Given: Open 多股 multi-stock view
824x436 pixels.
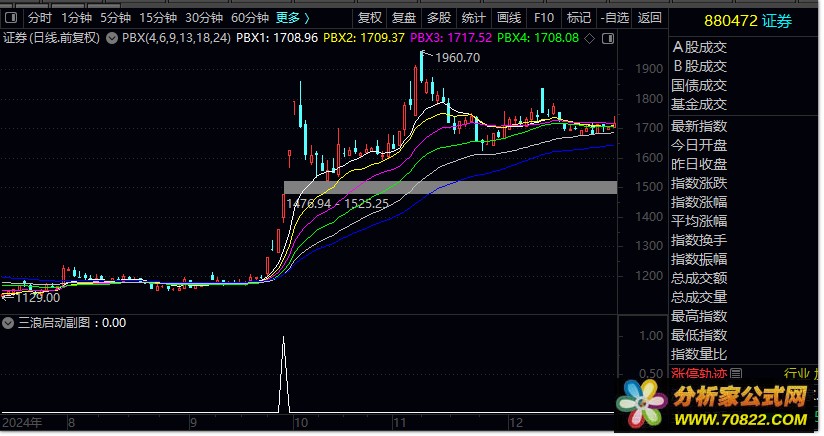Looking at the screenshot, I should pyautogui.click(x=439, y=18).
